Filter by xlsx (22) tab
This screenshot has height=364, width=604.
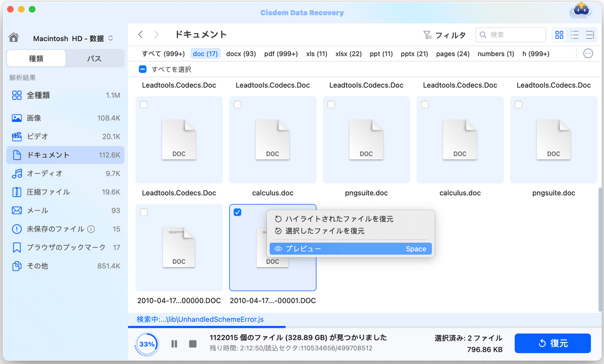point(349,54)
